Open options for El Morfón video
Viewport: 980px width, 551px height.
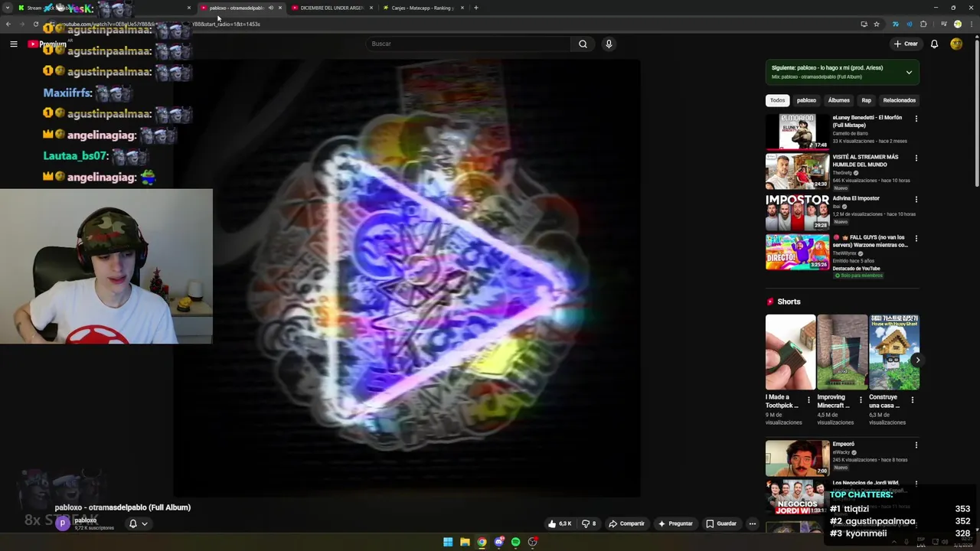pos(916,119)
